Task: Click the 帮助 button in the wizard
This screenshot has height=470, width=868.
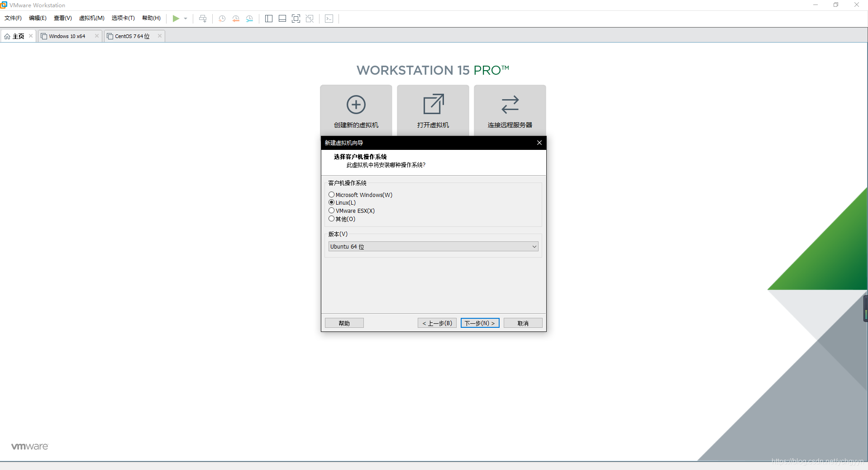Action: (344, 323)
